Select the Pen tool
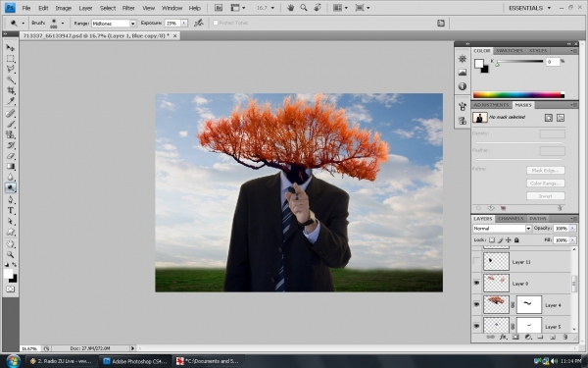 (x=10, y=199)
